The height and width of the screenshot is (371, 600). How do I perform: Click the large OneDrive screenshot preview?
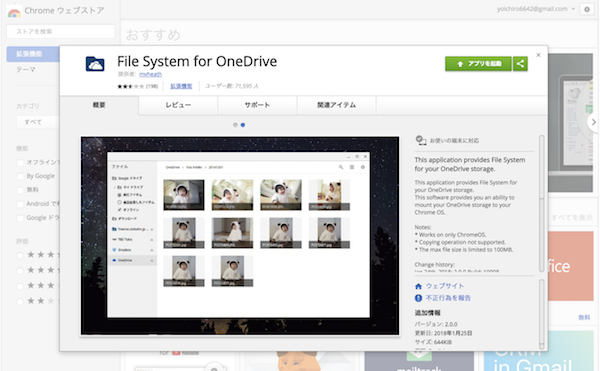coord(240,235)
